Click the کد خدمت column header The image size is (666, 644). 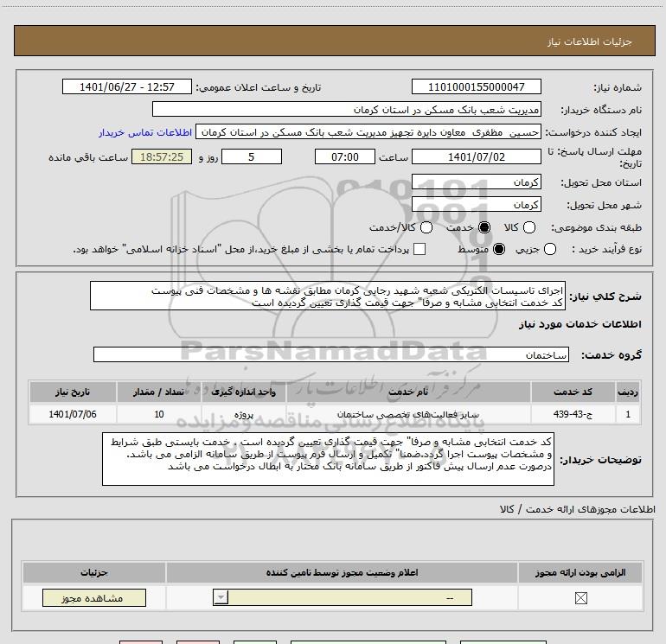tap(573, 392)
